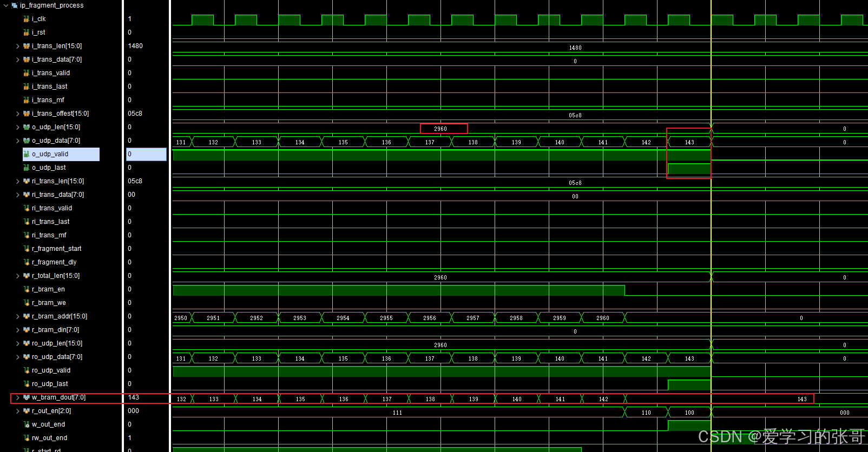Screen dimensions: 868x452
Task: Expand the o_udp_len[15:0] bus
Action: 18,127
